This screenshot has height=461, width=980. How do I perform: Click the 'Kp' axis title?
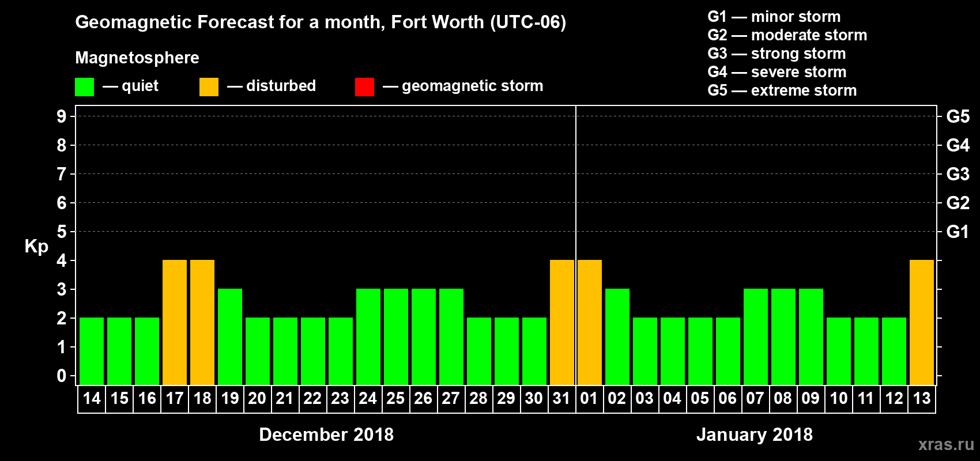(36, 247)
